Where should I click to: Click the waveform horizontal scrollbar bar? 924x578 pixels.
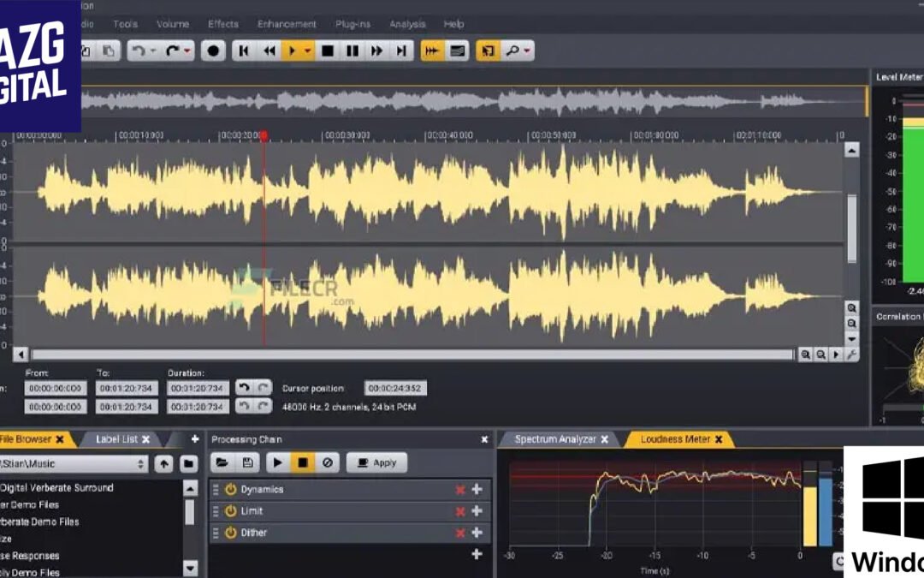(x=412, y=355)
